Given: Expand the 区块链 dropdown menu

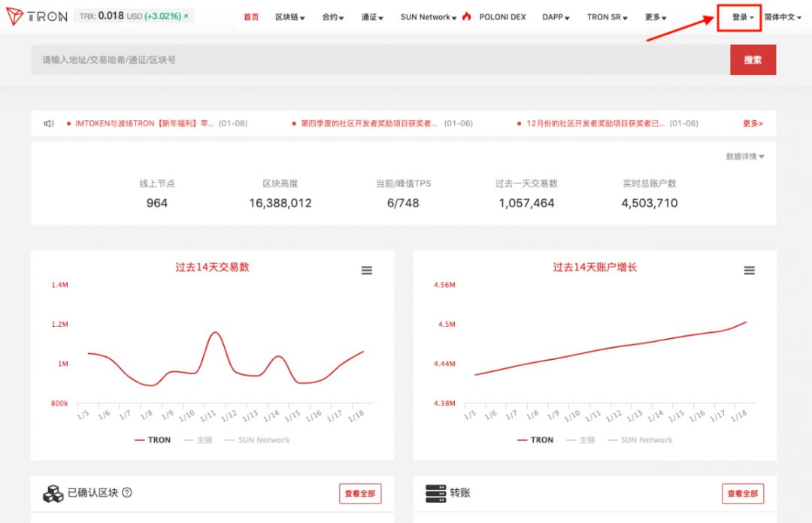Looking at the screenshot, I should point(290,17).
